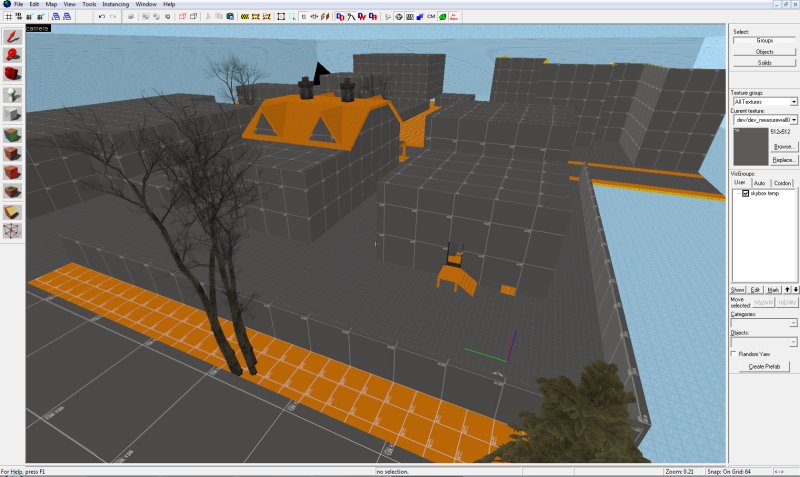Click the Redo arrow in toolbar
Screen dimensions: 800x477
113,16
